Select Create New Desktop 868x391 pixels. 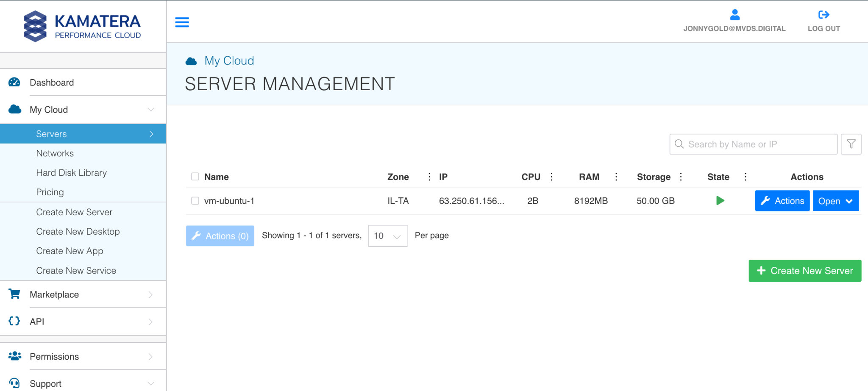(x=78, y=232)
